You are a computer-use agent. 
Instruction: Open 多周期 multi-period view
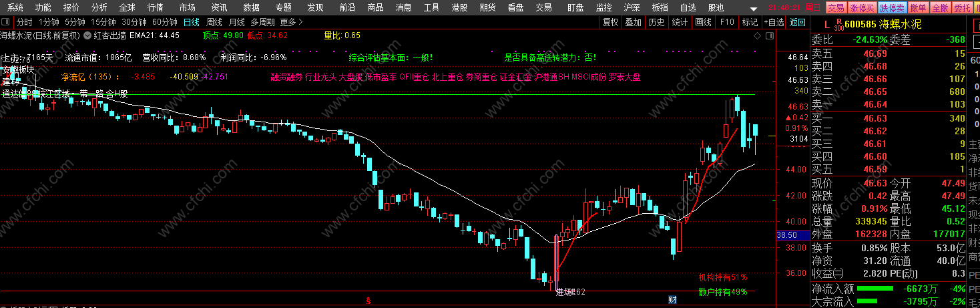pos(262,22)
